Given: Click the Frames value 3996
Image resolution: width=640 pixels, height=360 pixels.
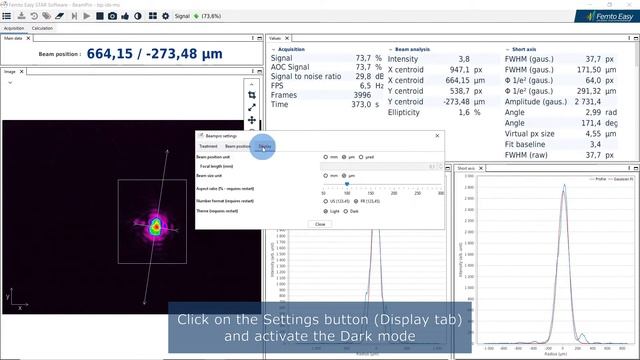Looking at the screenshot, I should click(362, 95).
